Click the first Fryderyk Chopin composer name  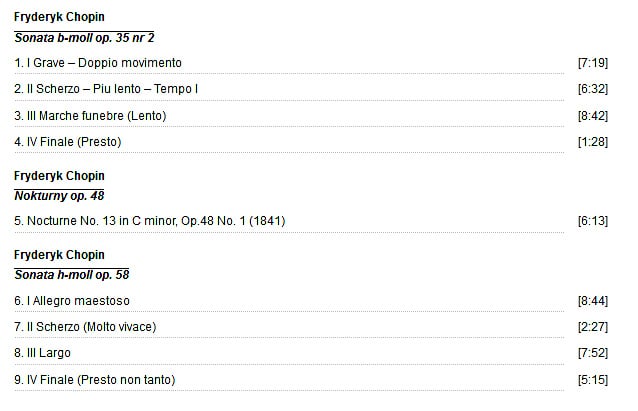(x=59, y=17)
